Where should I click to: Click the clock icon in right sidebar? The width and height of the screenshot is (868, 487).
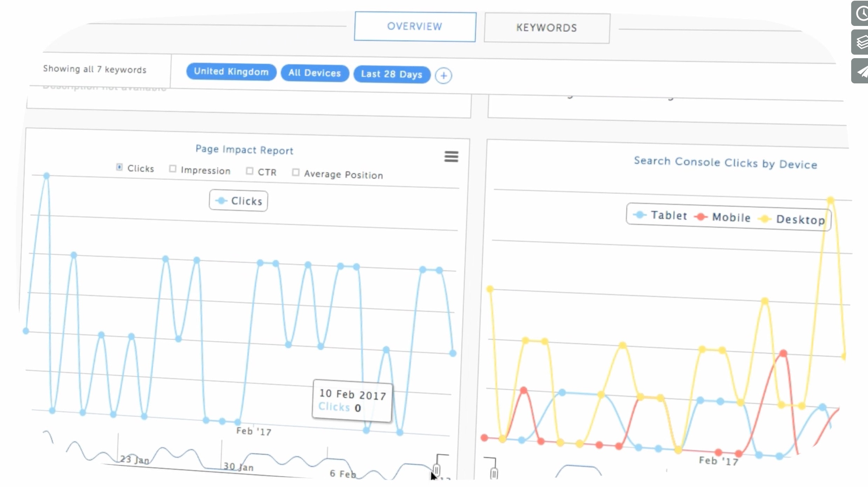(861, 13)
